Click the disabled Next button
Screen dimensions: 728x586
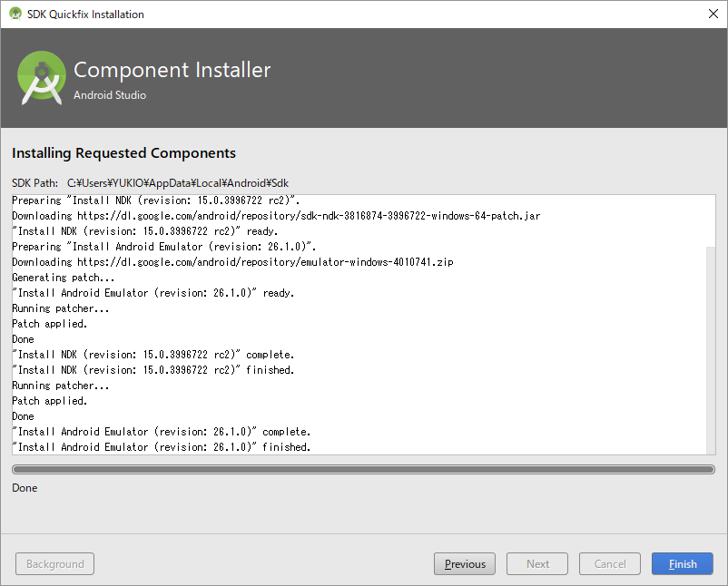point(537,563)
